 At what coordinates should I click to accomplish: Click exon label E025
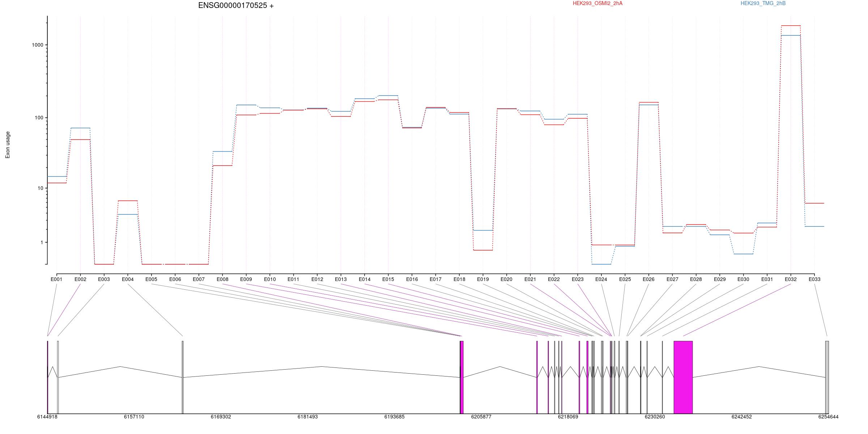click(625, 279)
